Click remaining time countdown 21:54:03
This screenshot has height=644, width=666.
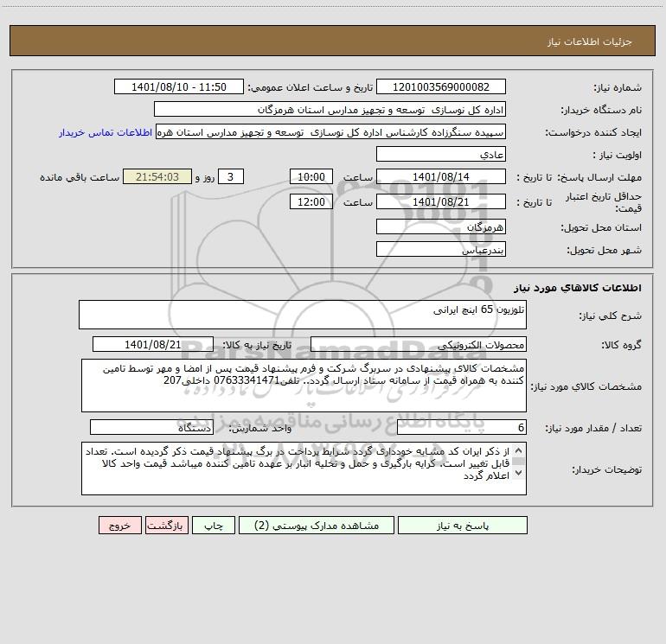pyautogui.click(x=157, y=176)
